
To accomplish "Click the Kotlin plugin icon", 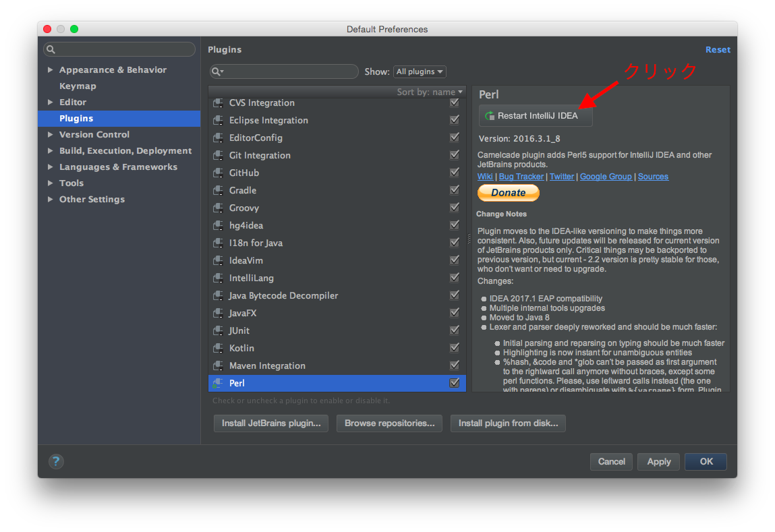I will [218, 348].
